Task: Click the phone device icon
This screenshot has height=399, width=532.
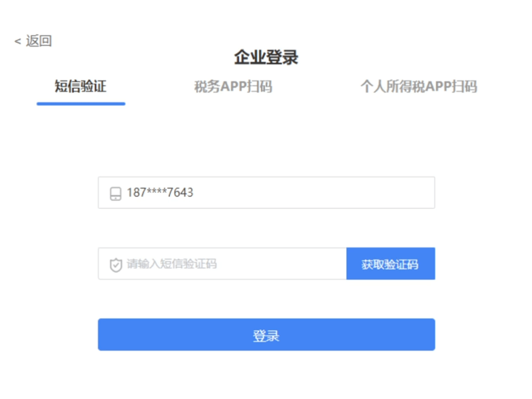Action: [115, 193]
